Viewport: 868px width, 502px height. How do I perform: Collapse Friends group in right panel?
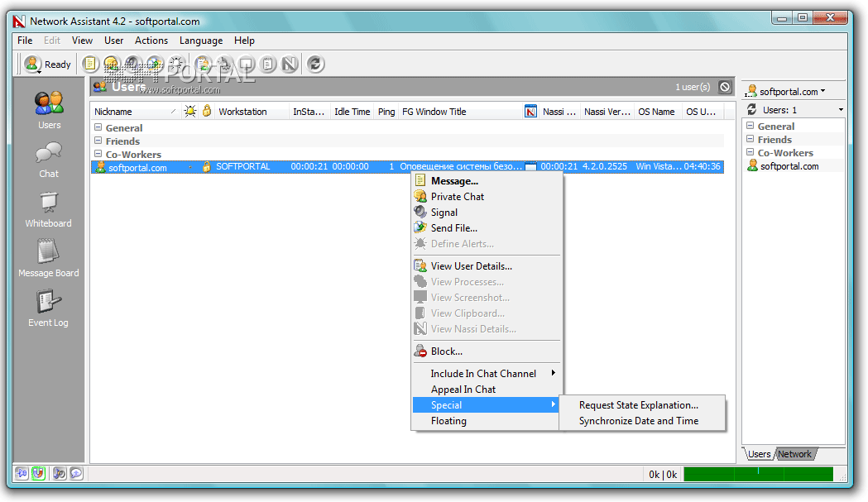point(751,139)
